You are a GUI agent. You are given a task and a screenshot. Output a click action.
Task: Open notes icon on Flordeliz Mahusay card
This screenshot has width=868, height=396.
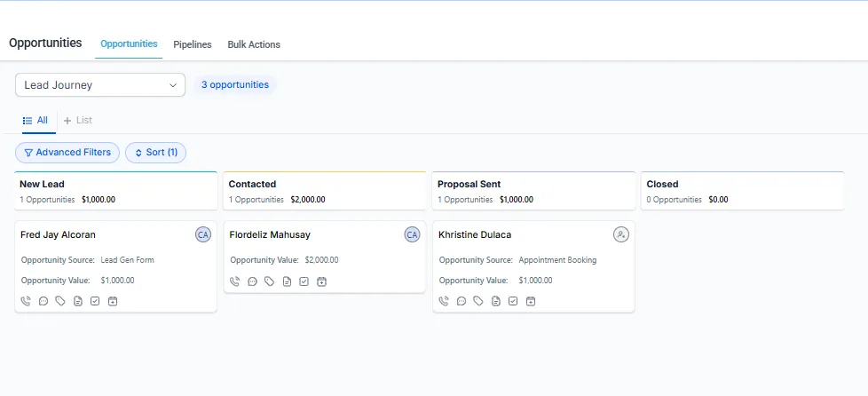(x=287, y=281)
